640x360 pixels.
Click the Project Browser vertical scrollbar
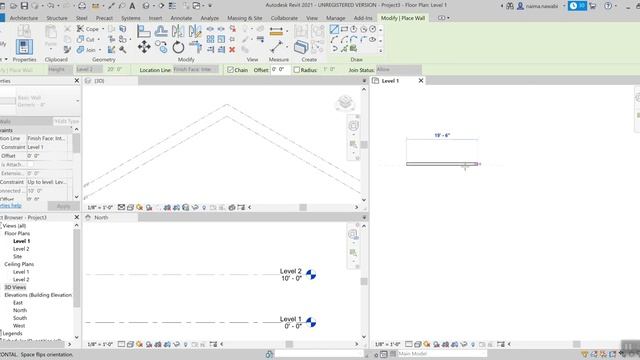point(76,268)
